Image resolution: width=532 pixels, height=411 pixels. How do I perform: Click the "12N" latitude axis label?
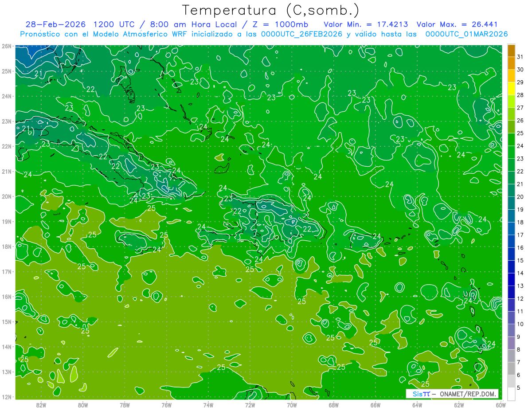[7, 397]
